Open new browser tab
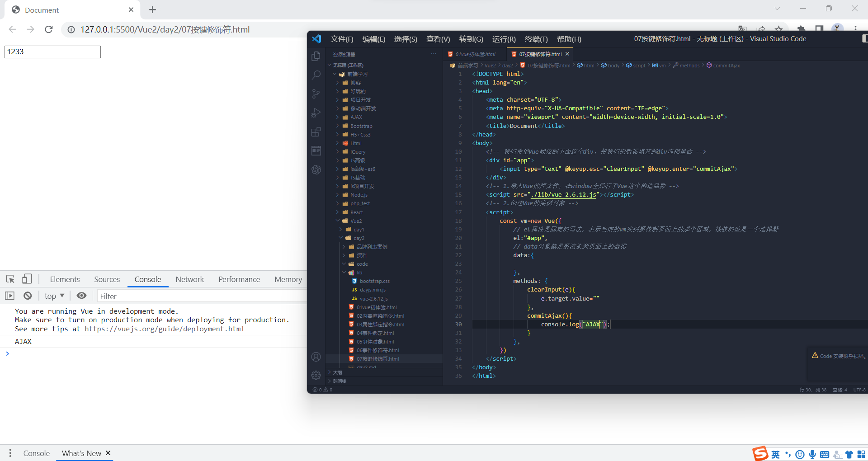Screen dimensions: 868x461 pos(152,9)
